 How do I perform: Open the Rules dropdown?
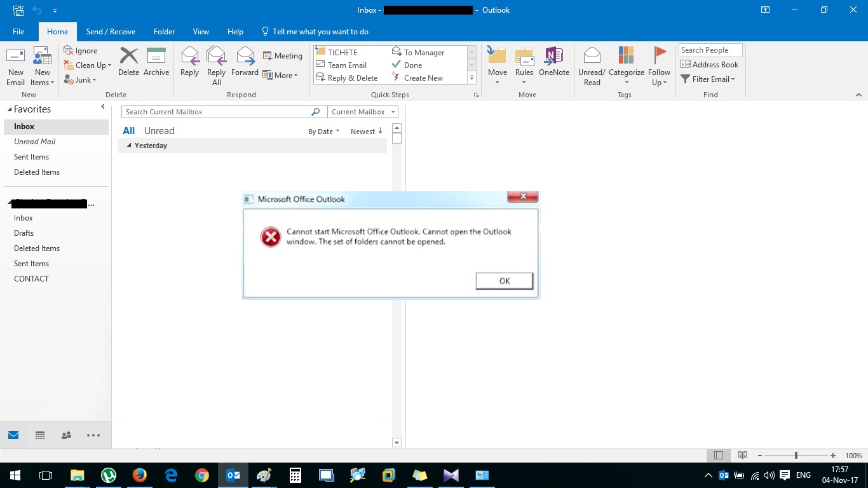[524, 67]
